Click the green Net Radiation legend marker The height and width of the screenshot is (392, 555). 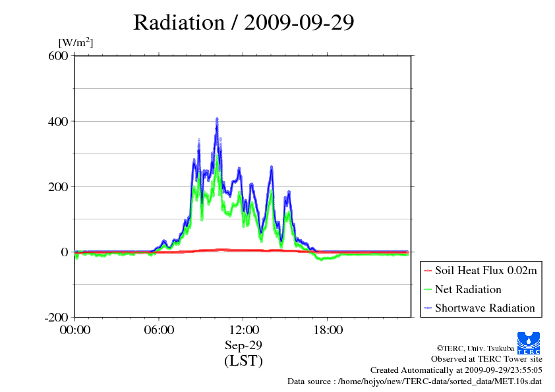point(428,290)
